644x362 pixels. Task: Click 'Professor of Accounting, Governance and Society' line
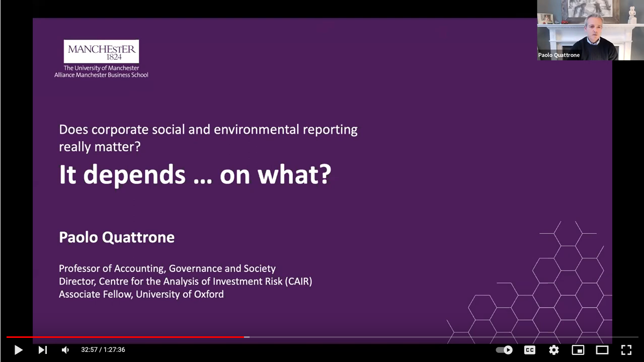(x=167, y=268)
